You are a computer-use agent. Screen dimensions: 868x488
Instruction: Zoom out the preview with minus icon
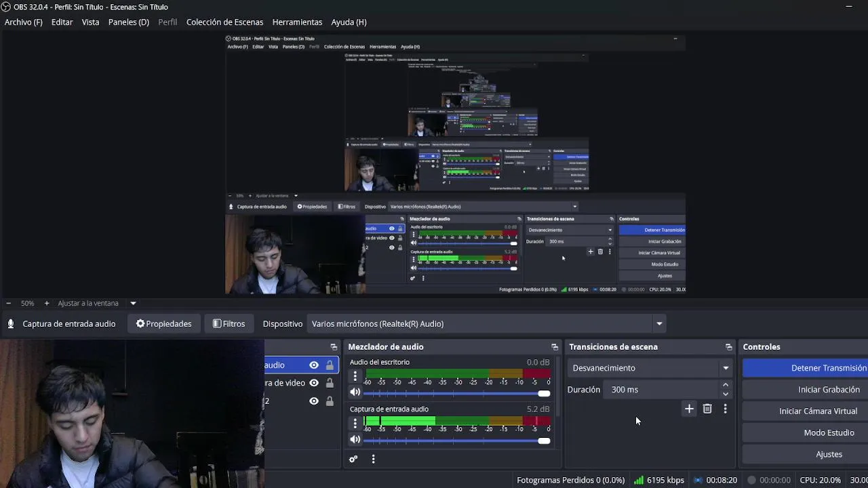[x=8, y=303]
